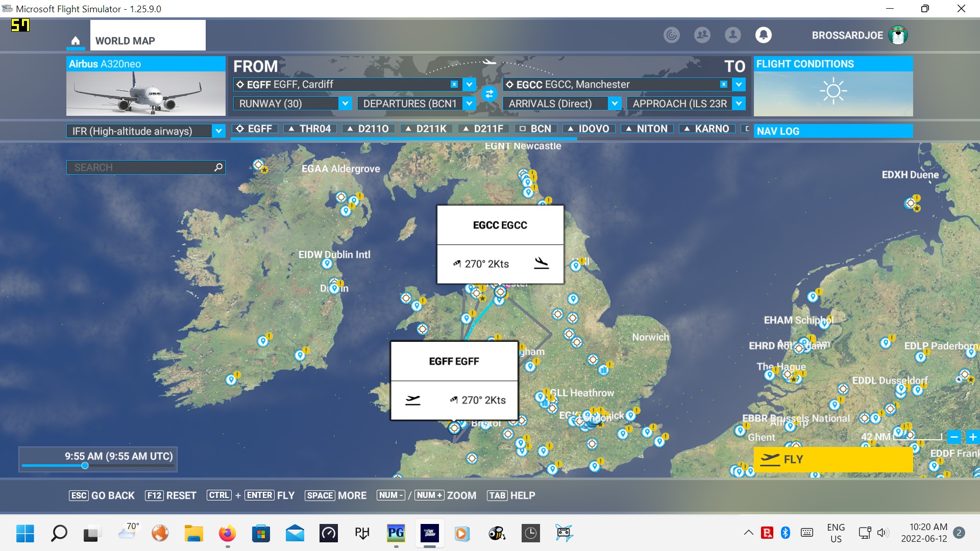The image size is (980, 551).
Task: Click the swap departure and arrival icon
Action: tap(489, 94)
